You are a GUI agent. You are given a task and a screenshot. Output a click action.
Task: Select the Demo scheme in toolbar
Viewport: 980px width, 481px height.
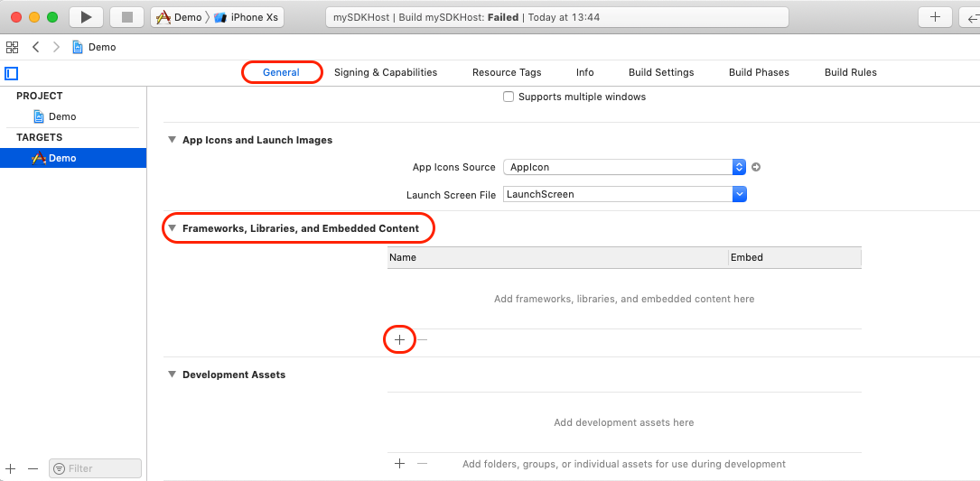tap(179, 17)
